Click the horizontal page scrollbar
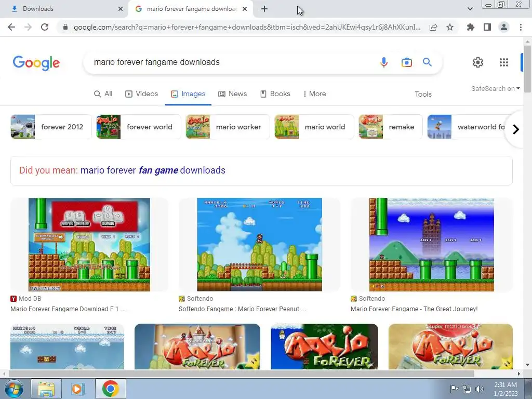This screenshot has width=532, height=399. (x=241, y=374)
